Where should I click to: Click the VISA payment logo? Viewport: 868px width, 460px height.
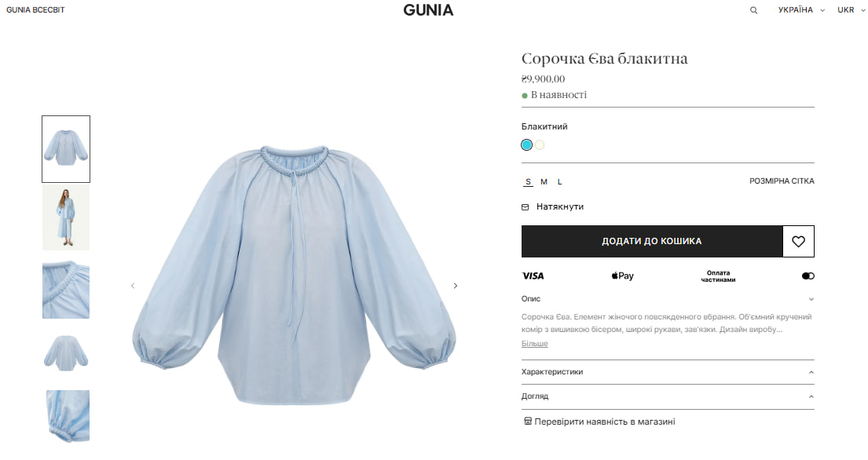pos(533,276)
